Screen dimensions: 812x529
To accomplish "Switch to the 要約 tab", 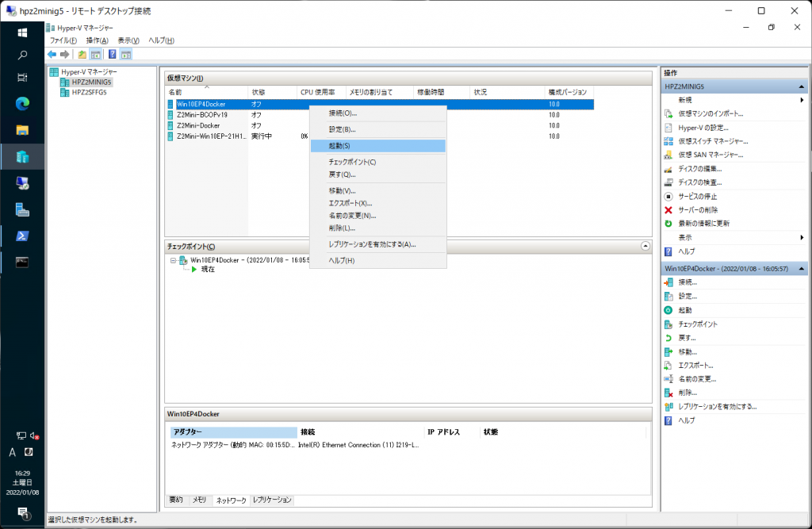I will pos(176,500).
